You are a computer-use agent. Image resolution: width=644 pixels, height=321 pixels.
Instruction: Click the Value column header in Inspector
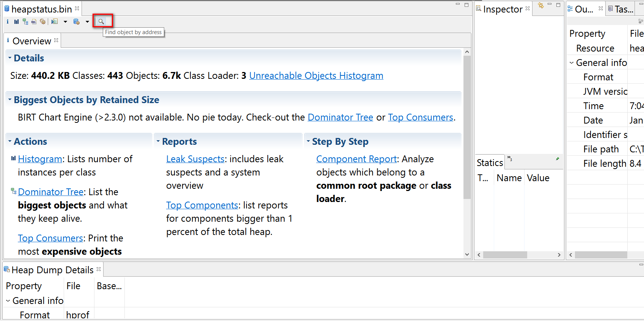(538, 178)
